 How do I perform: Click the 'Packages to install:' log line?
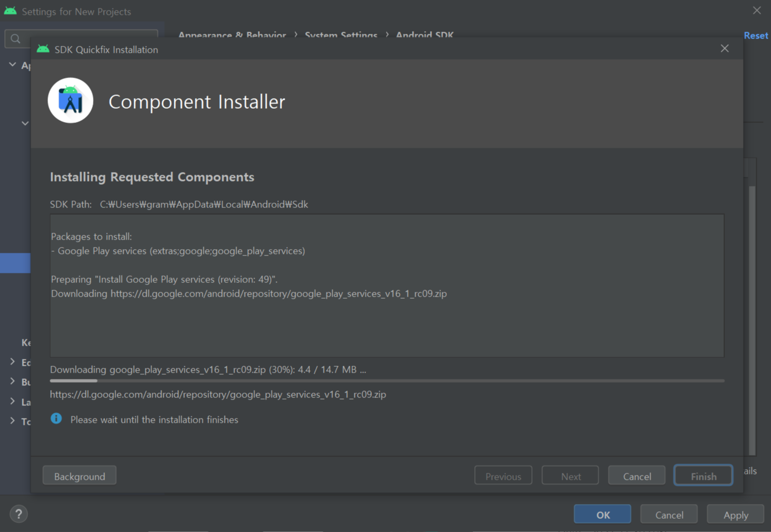coord(91,236)
